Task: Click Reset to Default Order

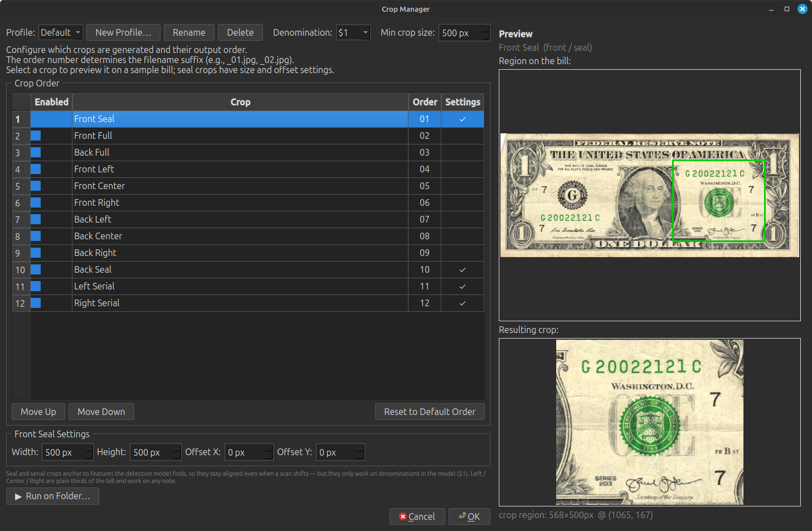Action: (x=430, y=412)
